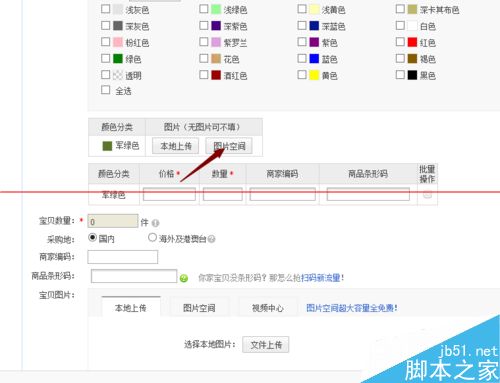Enable the 全选 select-all checkbox
The height and width of the screenshot is (383, 500).
[x=105, y=90]
